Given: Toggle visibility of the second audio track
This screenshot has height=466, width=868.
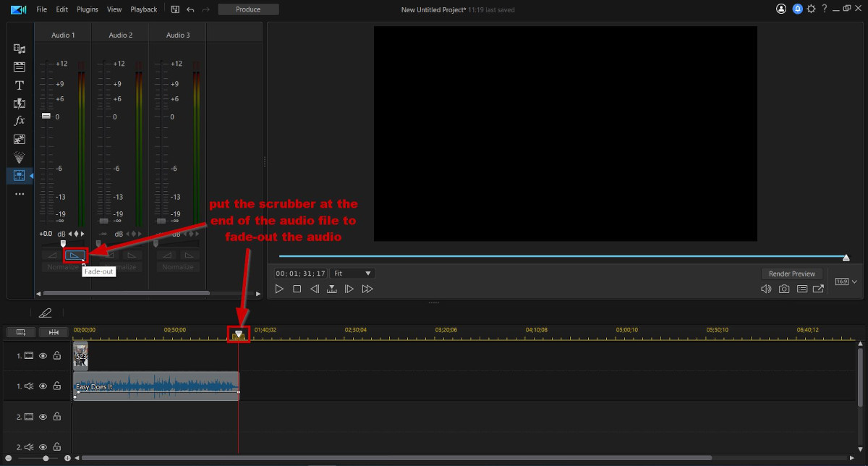Looking at the screenshot, I should (43, 446).
